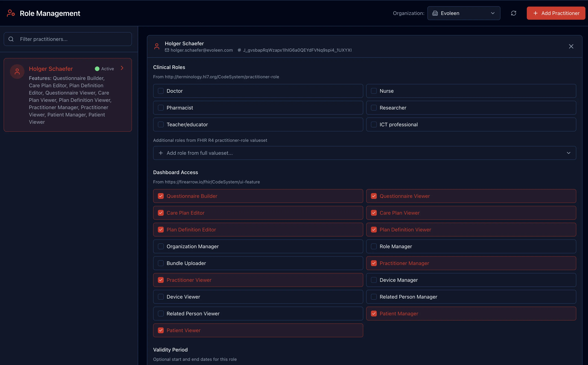Click the hash icon next to practitioner ID

(x=239, y=50)
